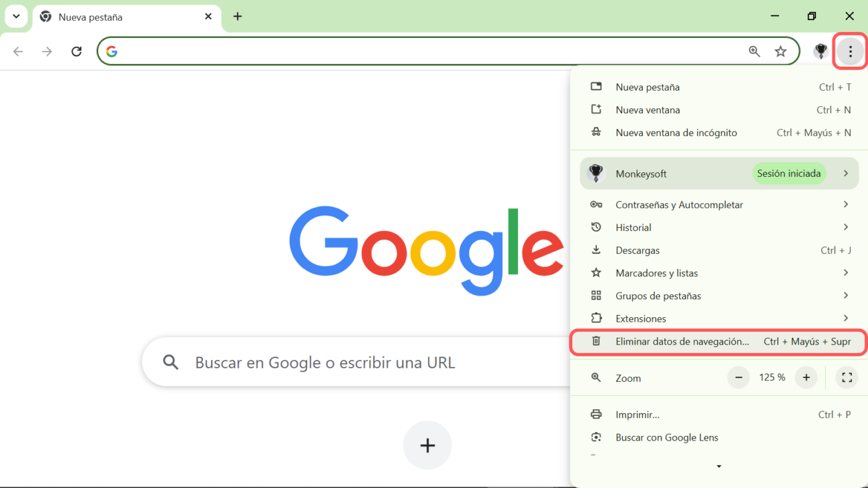Viewport: 868px width, 488px height.
Task: Choose Imprimir... from the menu
Action: [719, 414]
